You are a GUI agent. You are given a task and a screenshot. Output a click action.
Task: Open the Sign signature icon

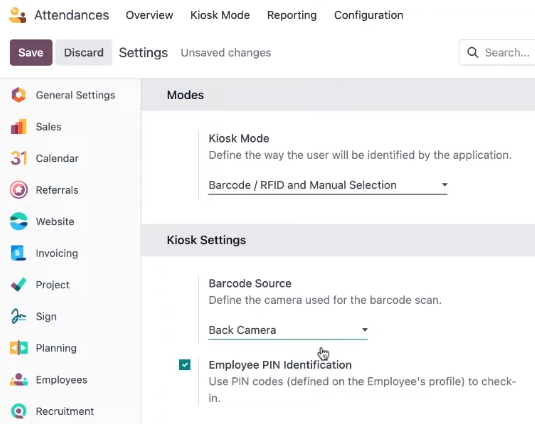[19, 316]
